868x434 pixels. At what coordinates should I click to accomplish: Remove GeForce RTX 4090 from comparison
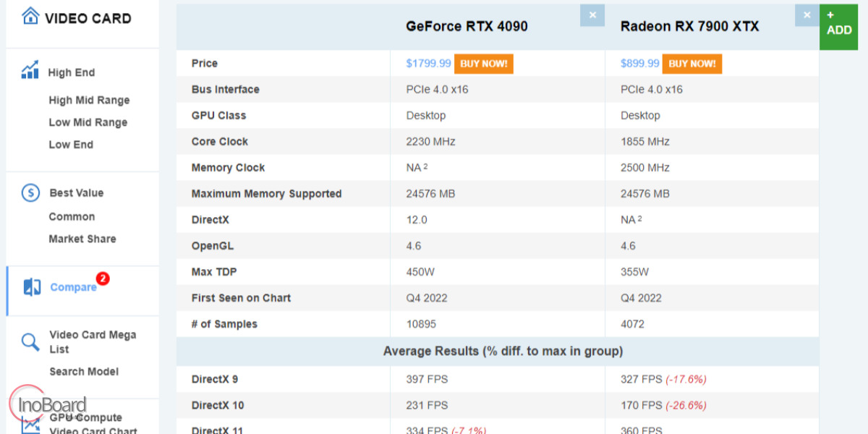592,15
